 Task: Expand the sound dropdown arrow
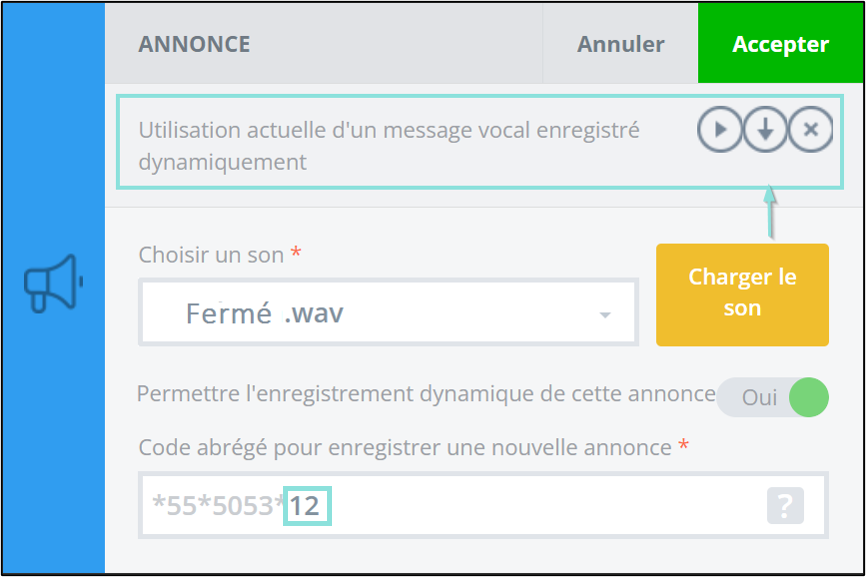tap(605, 315)
